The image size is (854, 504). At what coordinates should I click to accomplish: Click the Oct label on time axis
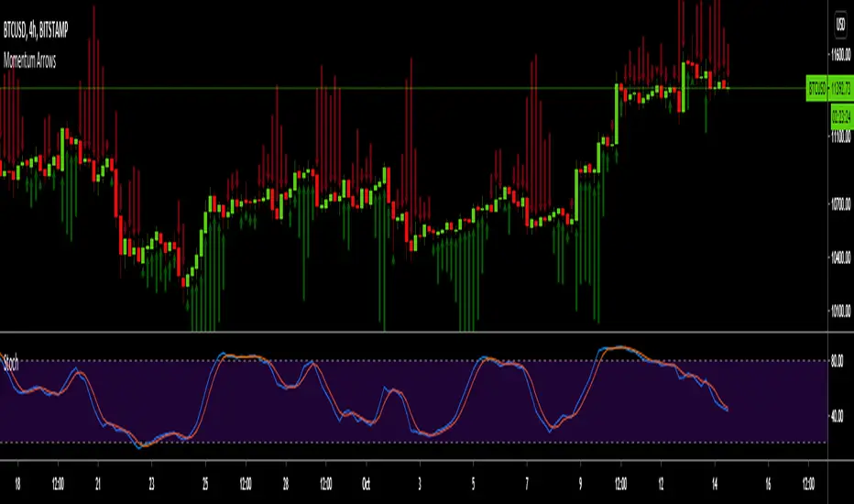(366, 484)
